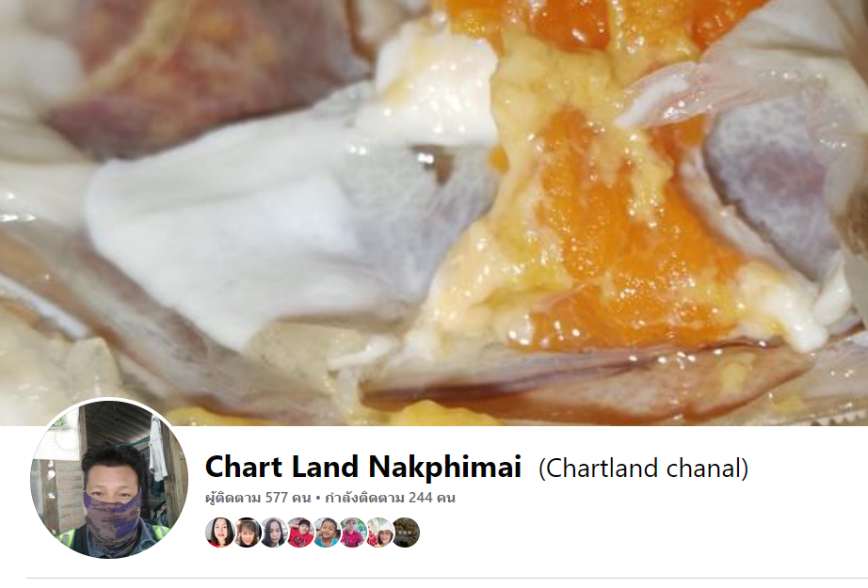Open the masked man's profile picture

109,479
